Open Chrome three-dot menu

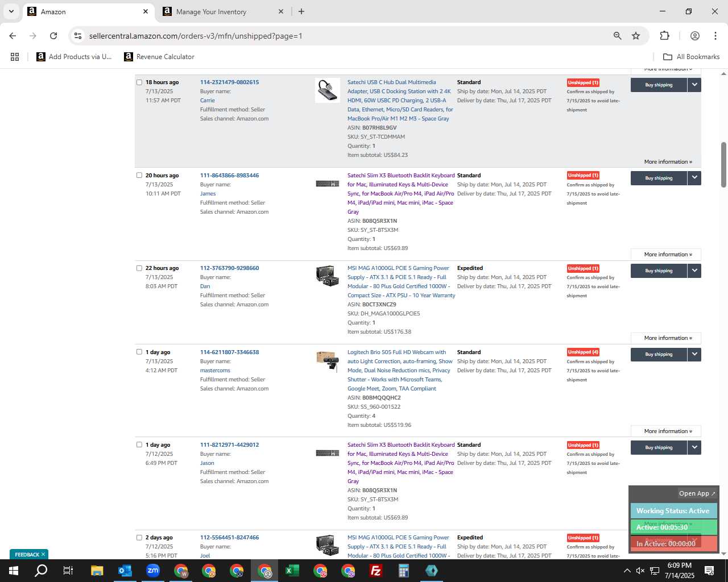715,36
